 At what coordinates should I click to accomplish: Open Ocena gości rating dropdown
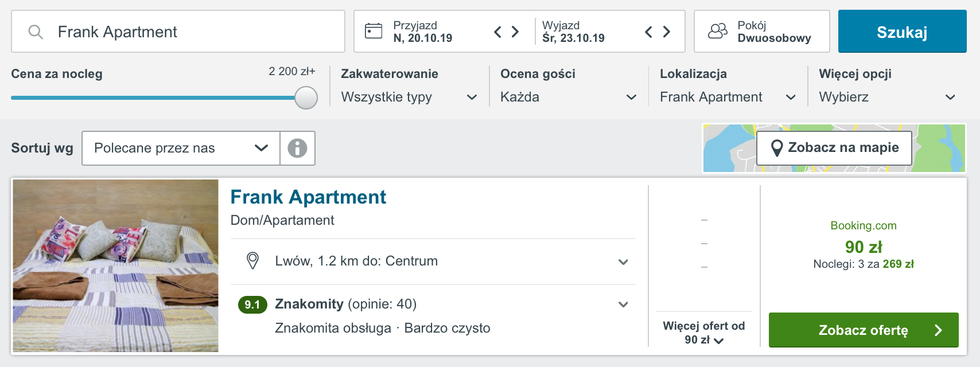point(569,97)
